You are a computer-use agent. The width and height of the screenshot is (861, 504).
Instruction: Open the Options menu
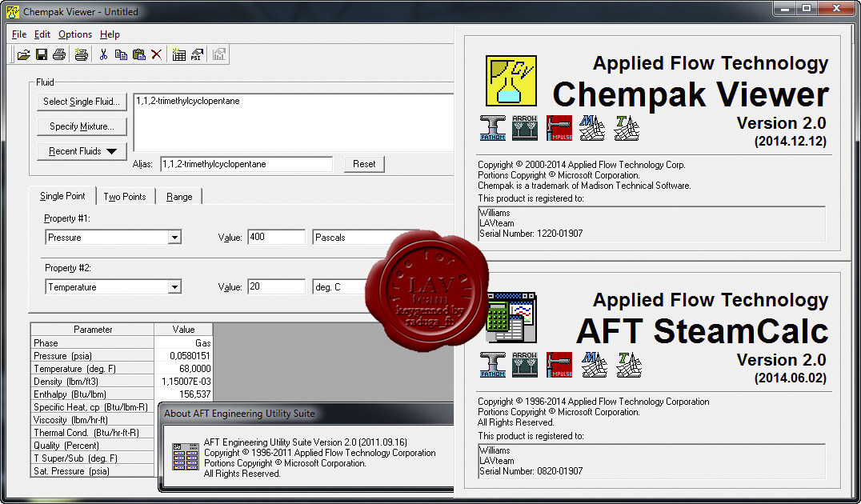75,34
